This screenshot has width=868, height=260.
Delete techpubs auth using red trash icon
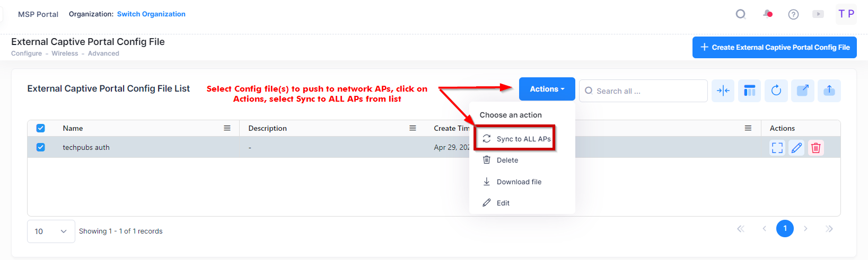[x=816, y=148]
